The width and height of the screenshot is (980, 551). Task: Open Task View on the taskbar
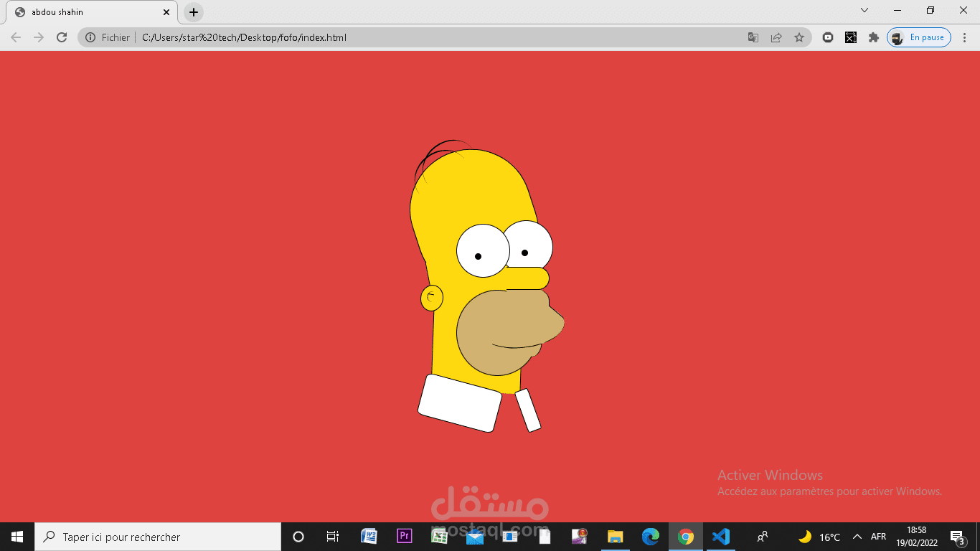(333, 537)
